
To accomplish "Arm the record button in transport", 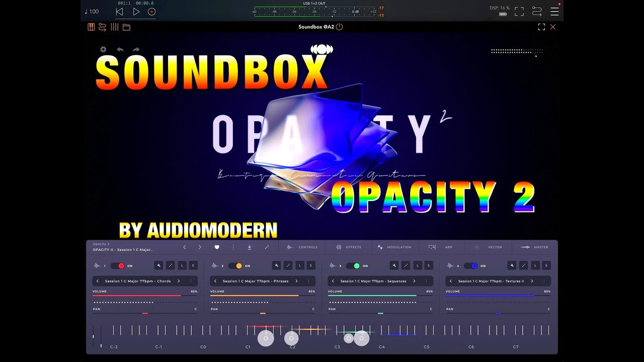I will pos(152,11).
